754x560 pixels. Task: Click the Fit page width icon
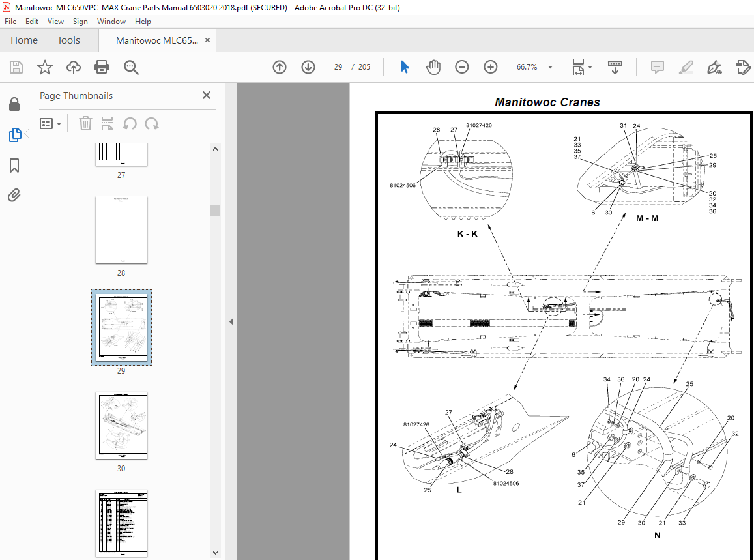(578, 67)
